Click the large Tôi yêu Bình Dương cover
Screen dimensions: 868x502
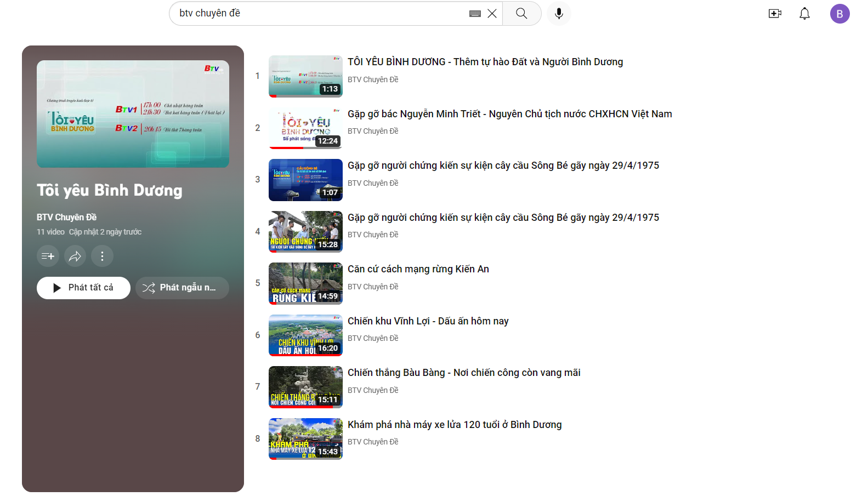(x=133, y=114)
